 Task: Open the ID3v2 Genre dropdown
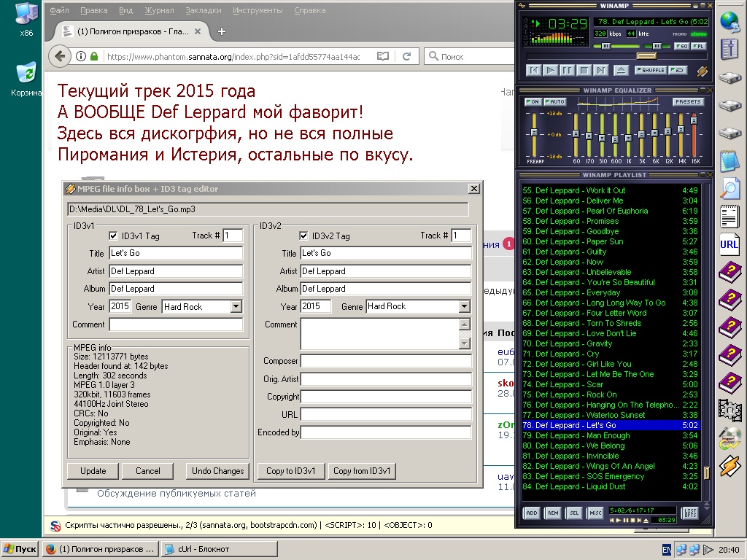(x=465, y=307)
